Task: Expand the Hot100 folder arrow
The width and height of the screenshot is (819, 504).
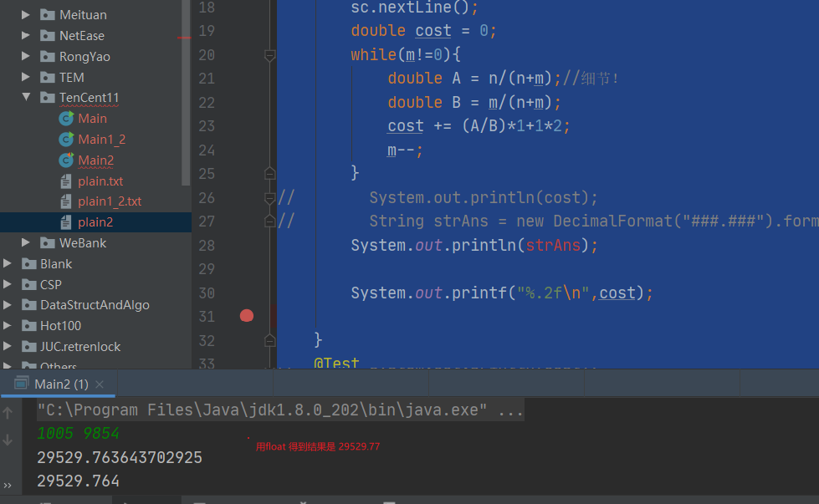Action: point(7,326)
